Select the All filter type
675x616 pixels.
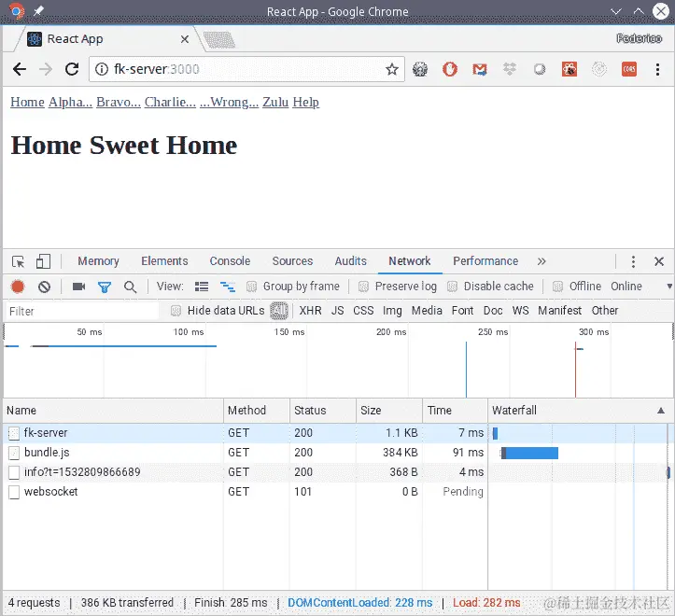(279, 311)
